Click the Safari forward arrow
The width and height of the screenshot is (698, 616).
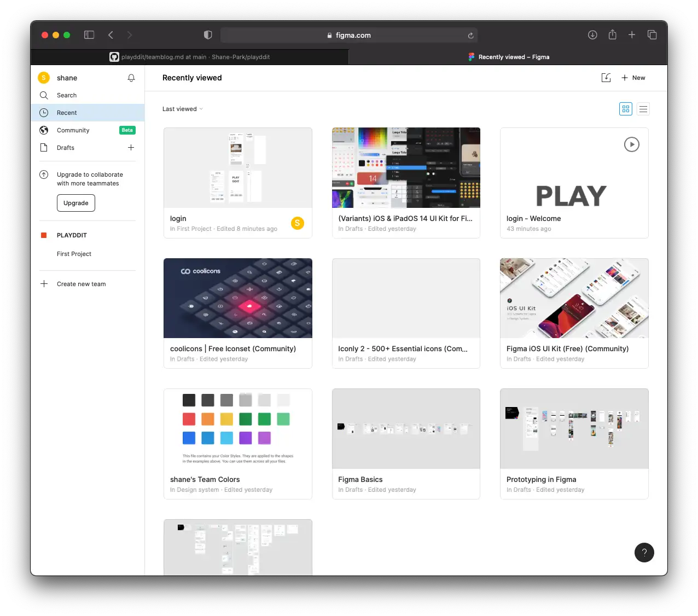(x=130, y=35)
